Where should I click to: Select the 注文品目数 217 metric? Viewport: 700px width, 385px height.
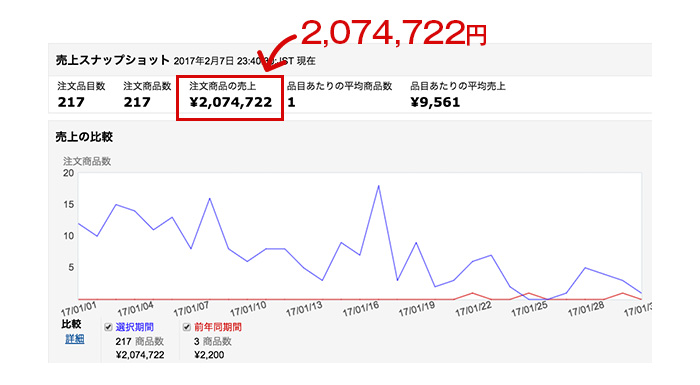81,95
